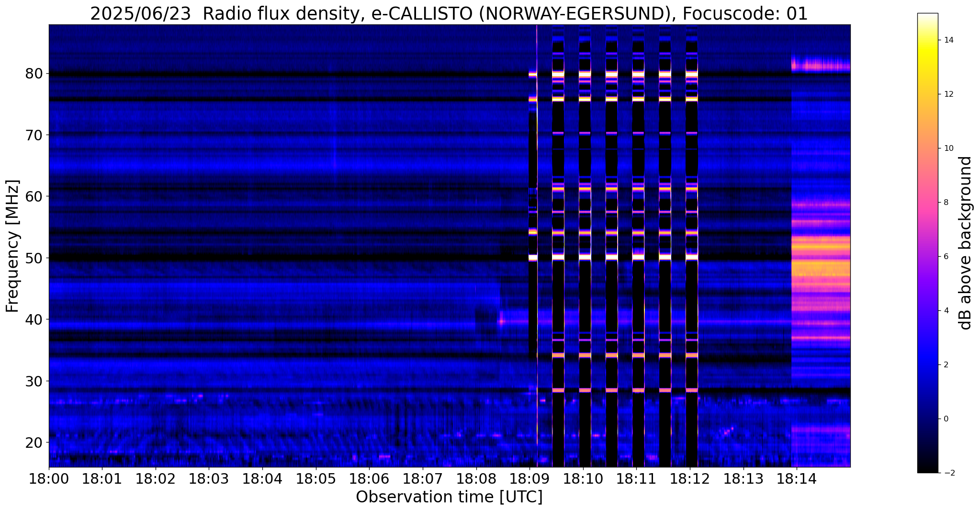The height and width of the screenshot is (511, 980).
Task: Click the 18:01 time tick label
Action: tap(102, 478)
